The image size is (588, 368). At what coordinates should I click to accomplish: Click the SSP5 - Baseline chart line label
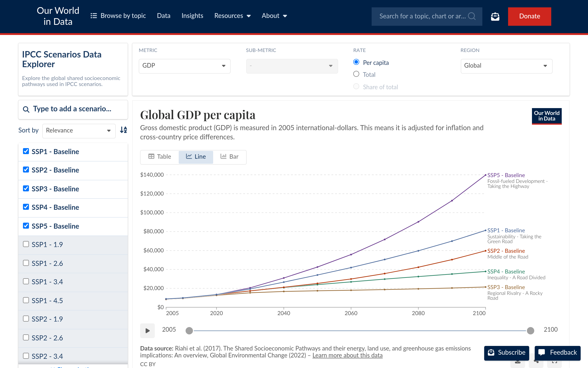coord(506,175)
